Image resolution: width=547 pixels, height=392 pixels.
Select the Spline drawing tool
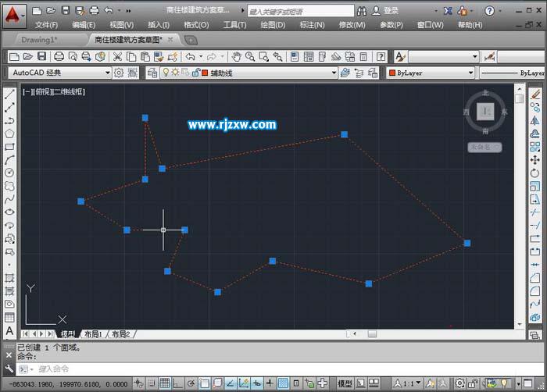(9, 199)
